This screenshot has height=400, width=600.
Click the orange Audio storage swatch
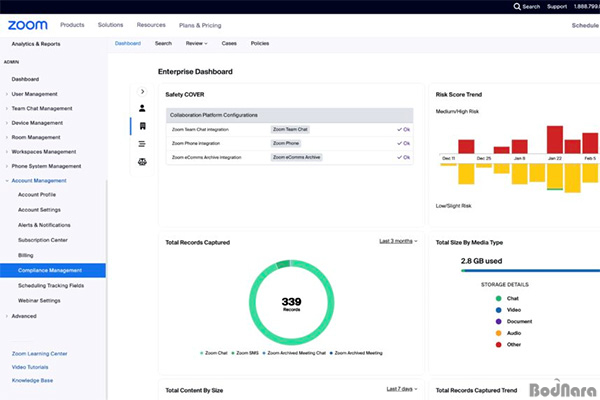pos(499,333)
